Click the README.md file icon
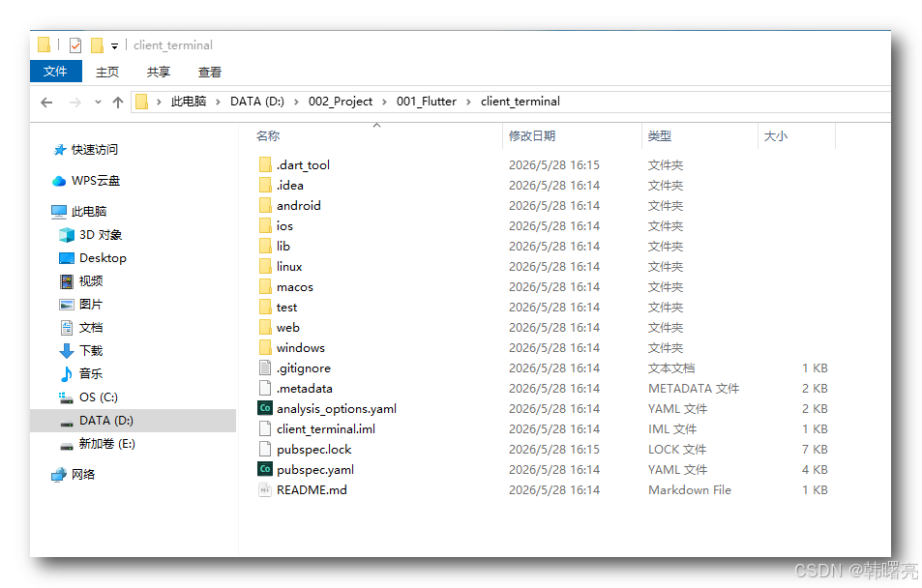This screenshot has width=922, height=588. (265, 489)
